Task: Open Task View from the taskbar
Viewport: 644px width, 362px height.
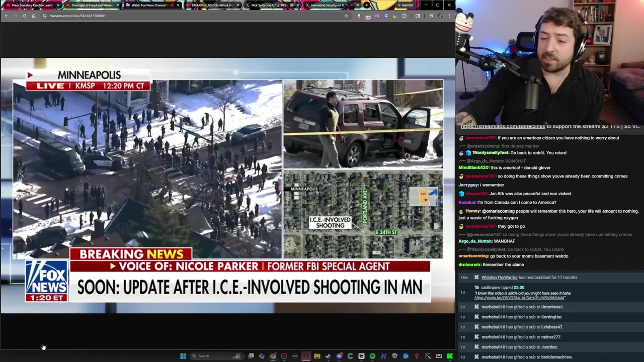Action: (251, 356)
